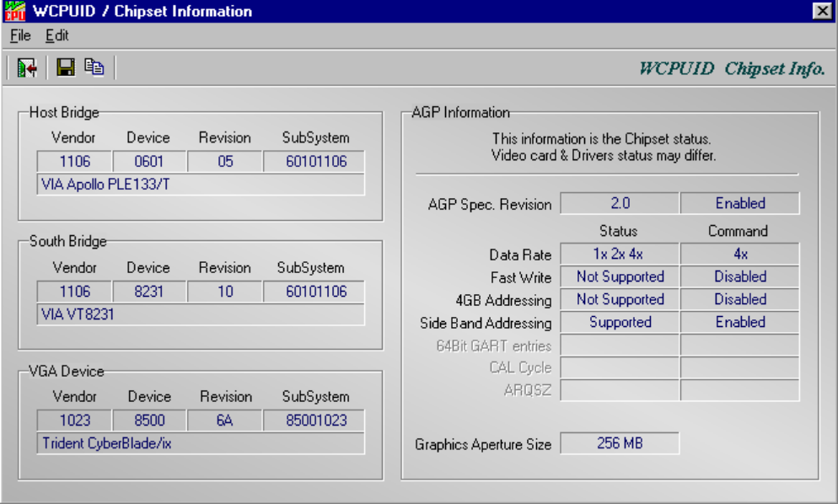This screenshot has width=838, height=504.
Task: Click the Side Band Addressing label
Action: point(486,324)
